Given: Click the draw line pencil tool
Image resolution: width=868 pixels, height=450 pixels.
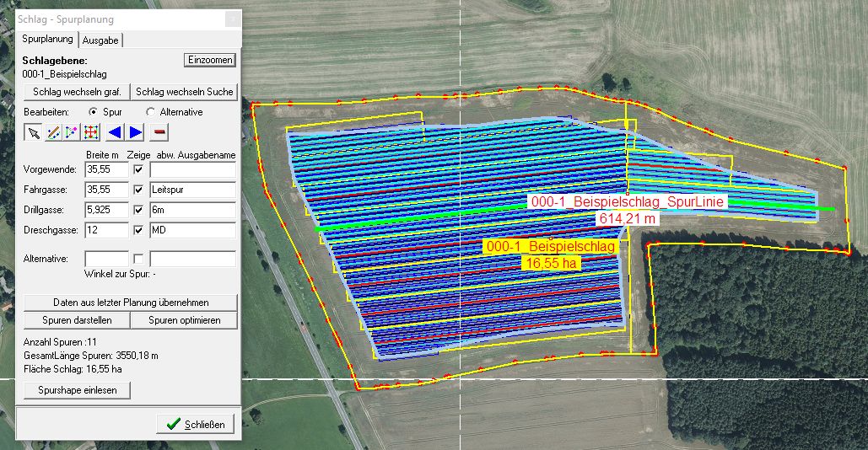Looking at the screenshot, I should 52,132.
